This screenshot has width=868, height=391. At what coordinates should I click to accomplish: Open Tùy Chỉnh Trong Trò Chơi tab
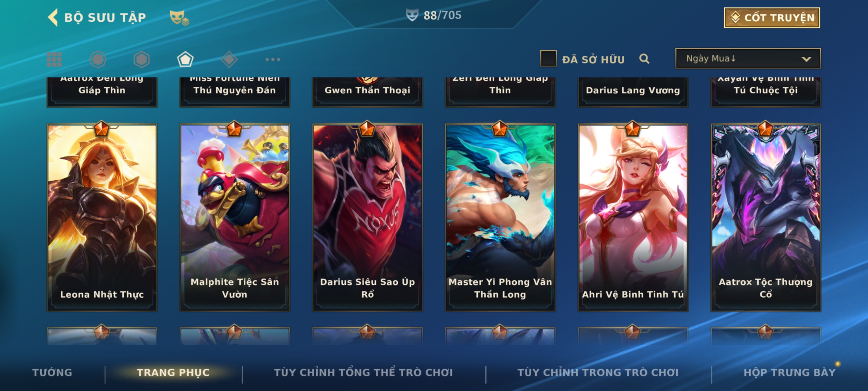(598, 373)
